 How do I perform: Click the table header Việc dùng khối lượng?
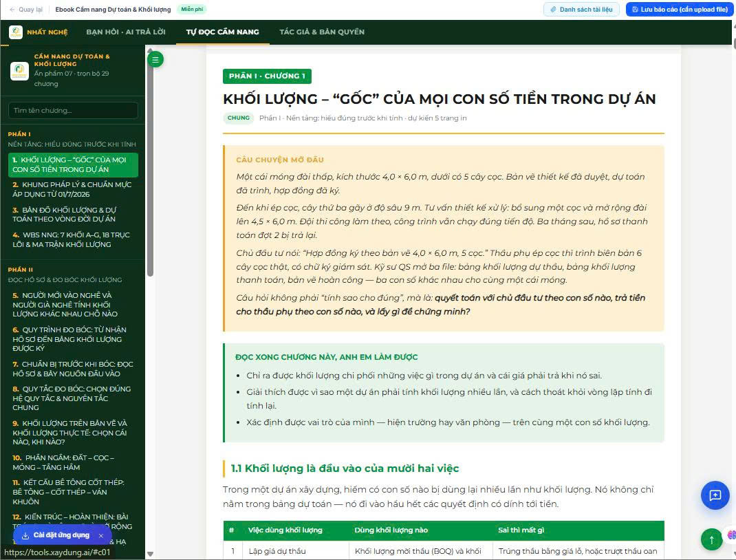285,530
